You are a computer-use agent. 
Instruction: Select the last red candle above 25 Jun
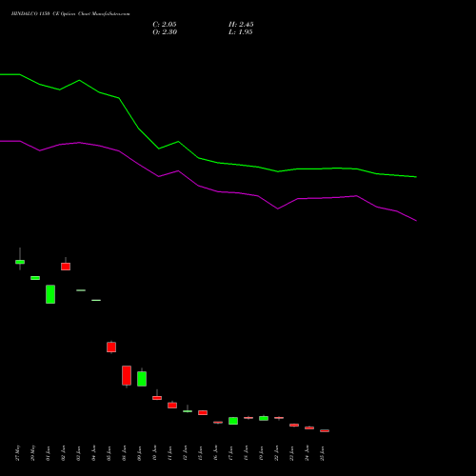325,430
